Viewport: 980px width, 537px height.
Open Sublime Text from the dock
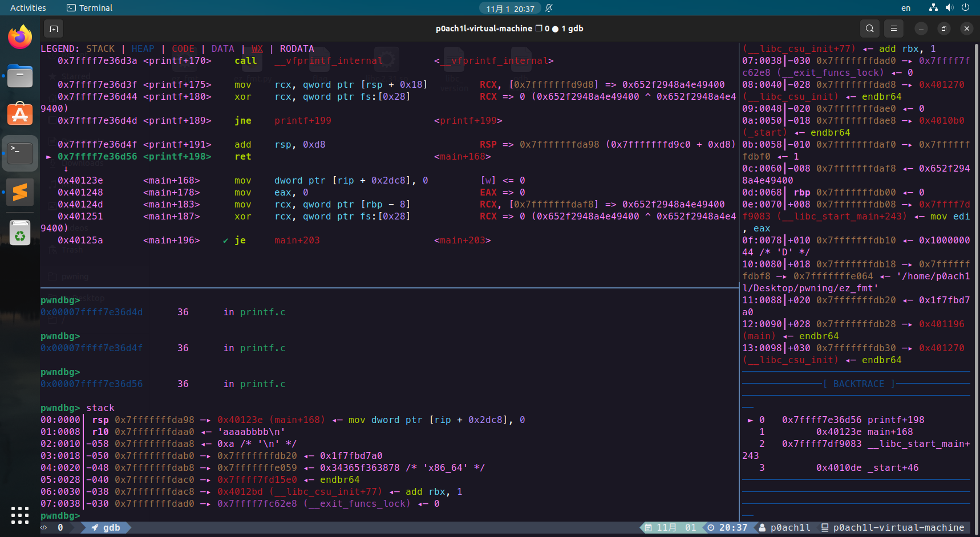click(20, 192)
